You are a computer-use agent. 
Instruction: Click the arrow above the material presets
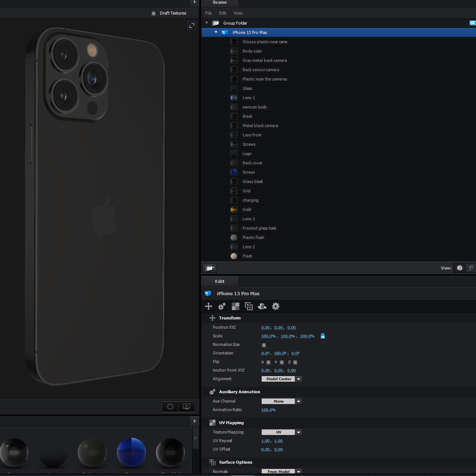(x=195, y=421)
